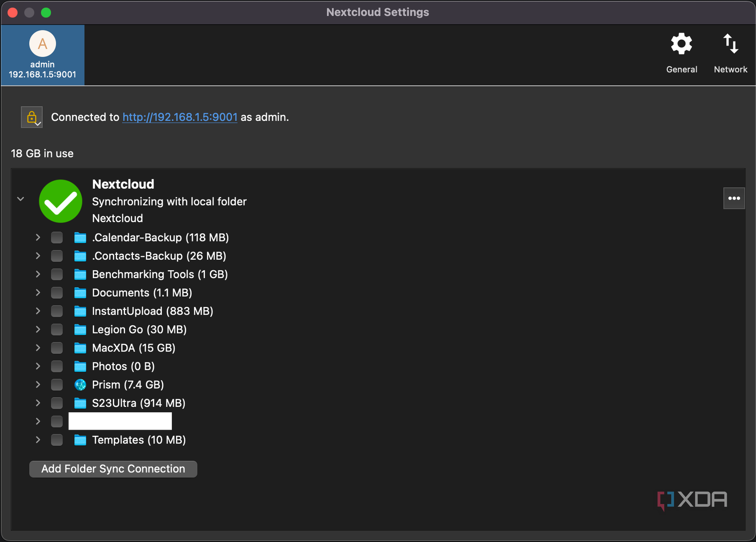Expand the S23Ultra folder

click(x=38, y=403)
